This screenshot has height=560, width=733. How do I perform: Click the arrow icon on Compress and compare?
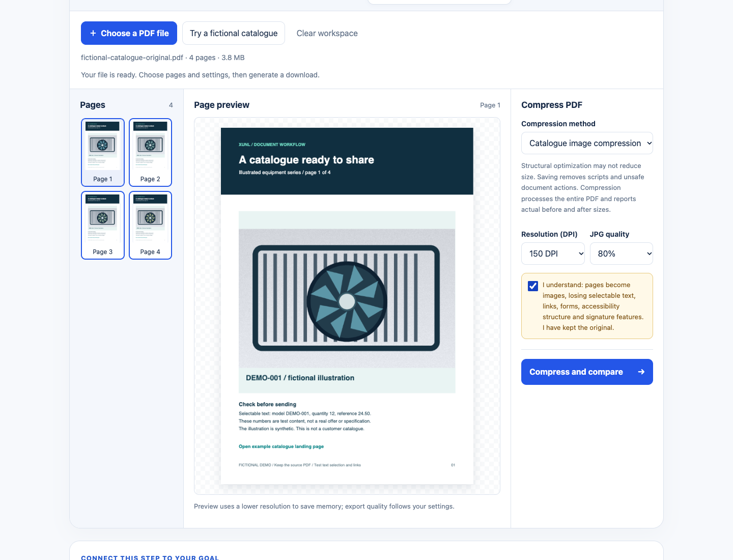(x=641, y=372)
